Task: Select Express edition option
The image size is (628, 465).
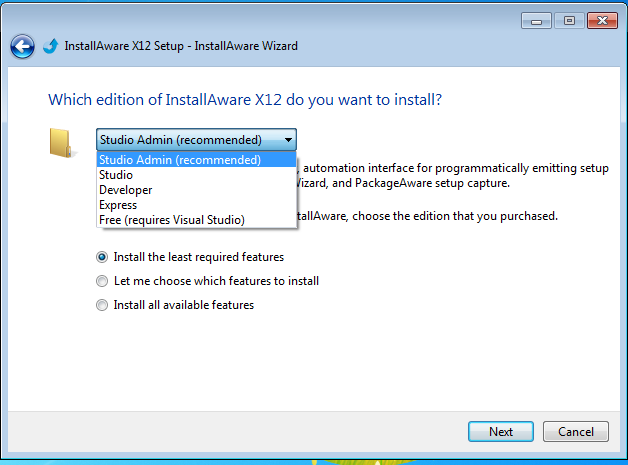Action: (x=196, y=205)
